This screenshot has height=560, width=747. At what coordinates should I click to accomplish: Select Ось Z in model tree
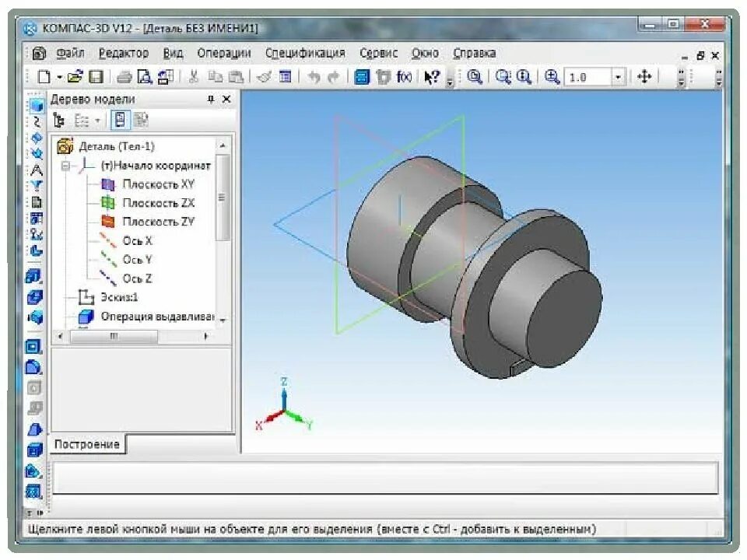pos(137,278)
